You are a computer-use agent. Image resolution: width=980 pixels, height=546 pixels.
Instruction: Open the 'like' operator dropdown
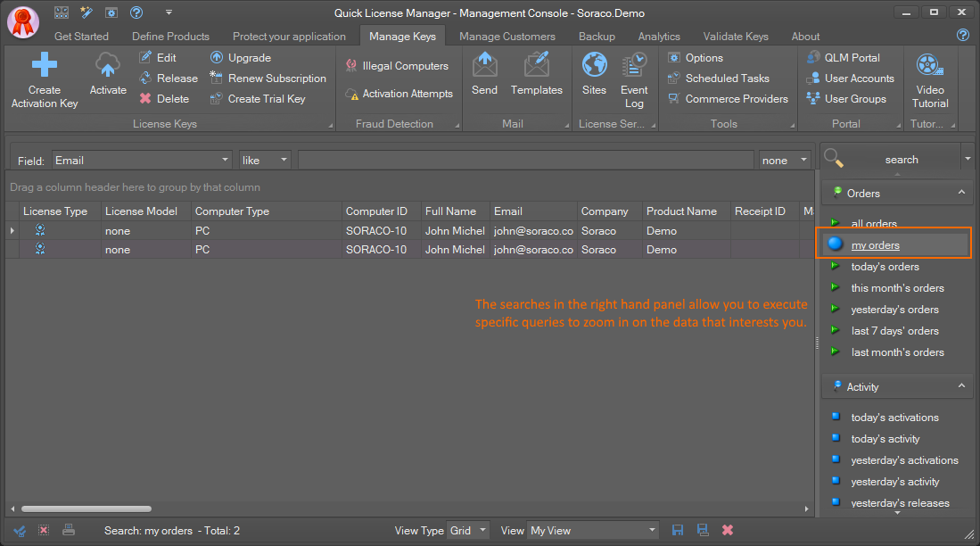click(265, 160)
